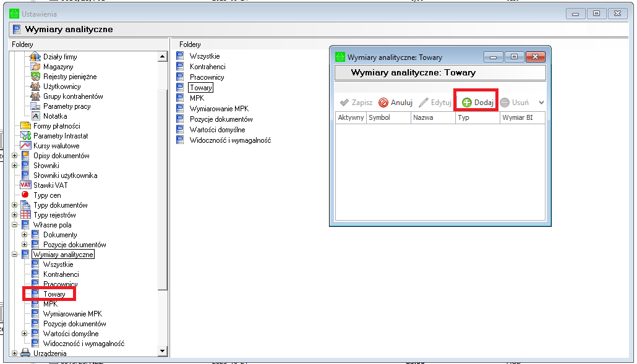Image resolution: width=637 pixels, height=364 pixels.
Task: Click Kontrahenci in the right folder list
Action: point(207,67)
